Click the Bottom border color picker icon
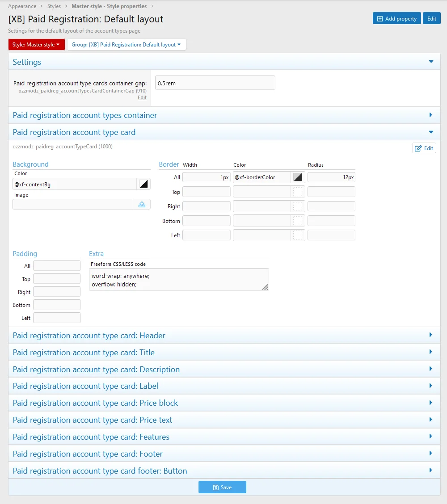This screenshot has width=447, height=504. (x=298, y=221)
